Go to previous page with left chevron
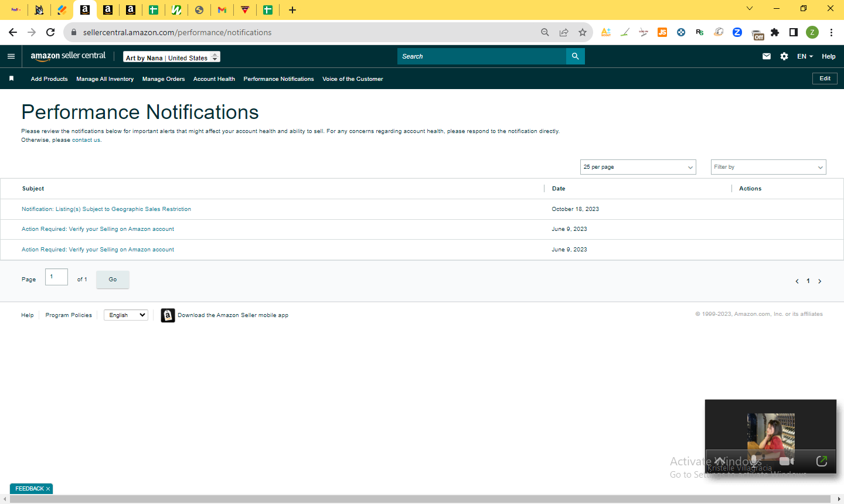844x504 pixels. click(x=797, y=281)
